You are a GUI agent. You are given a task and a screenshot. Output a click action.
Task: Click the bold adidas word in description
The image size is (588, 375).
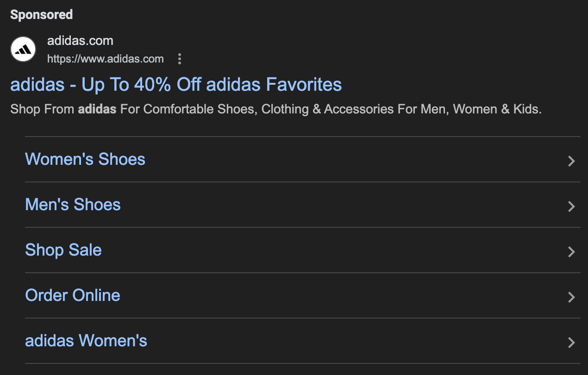tap(97, 109)
